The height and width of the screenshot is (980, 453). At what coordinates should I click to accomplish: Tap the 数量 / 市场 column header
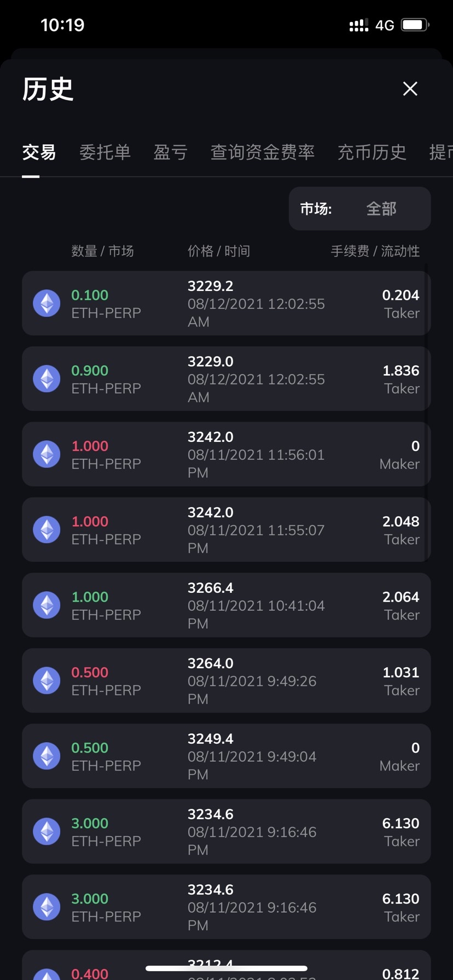click(x=102, y=251)
